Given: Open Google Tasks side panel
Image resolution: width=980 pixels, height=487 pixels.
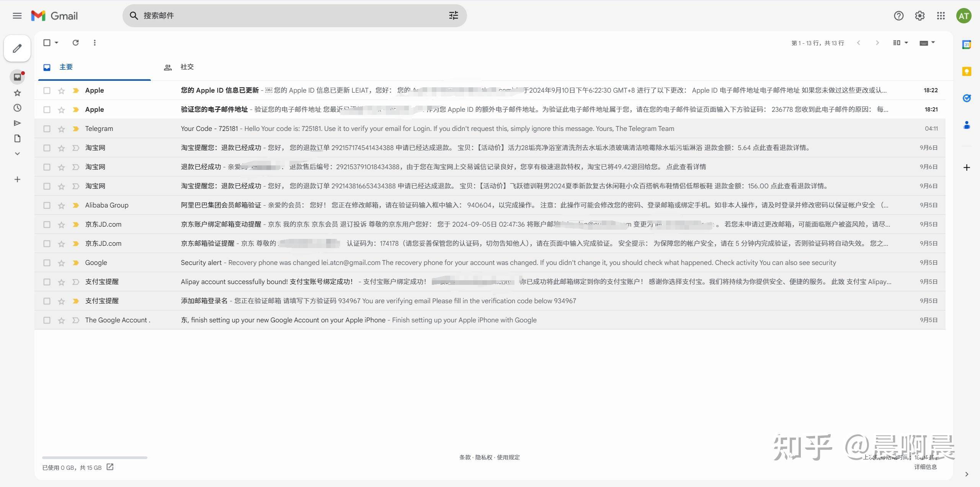Looking at the screenshot, I should (x=967, y=98).
